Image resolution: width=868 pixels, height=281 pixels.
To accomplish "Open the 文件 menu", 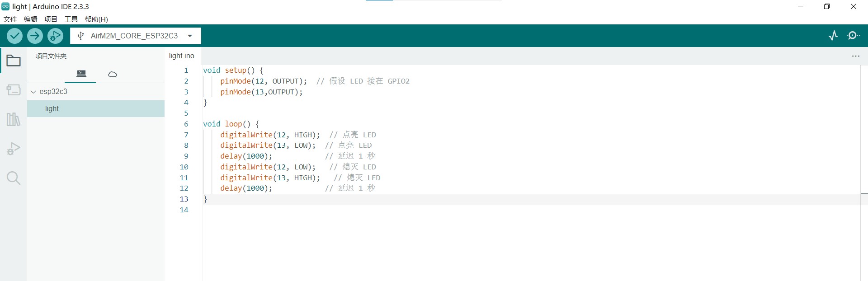I will click(x=10, y=19).
